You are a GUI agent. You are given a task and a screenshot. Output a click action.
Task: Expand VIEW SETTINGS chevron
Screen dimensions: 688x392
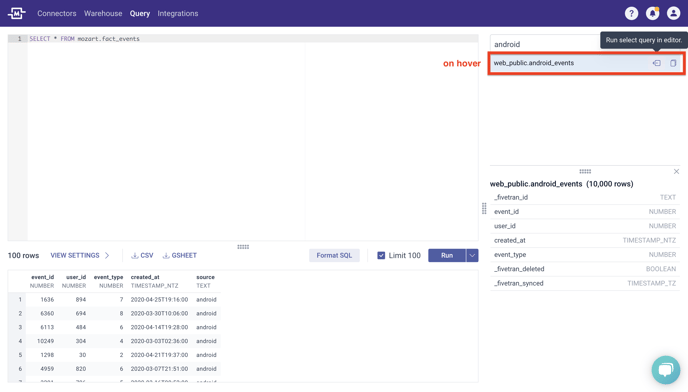(x=107, y=255)
